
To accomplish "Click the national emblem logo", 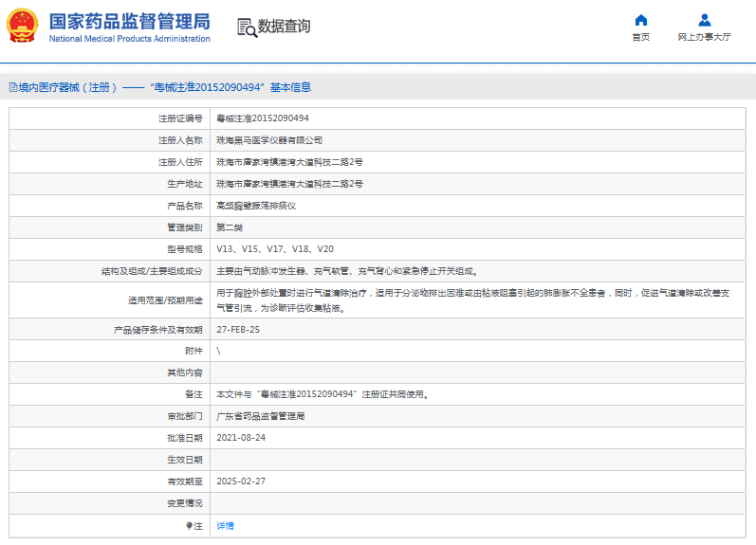I will tap(24, 27).
